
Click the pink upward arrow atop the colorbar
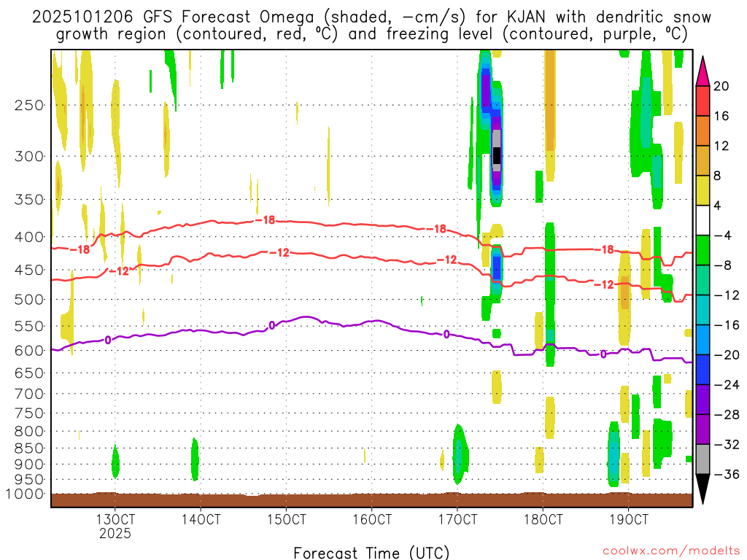[703, 71]
